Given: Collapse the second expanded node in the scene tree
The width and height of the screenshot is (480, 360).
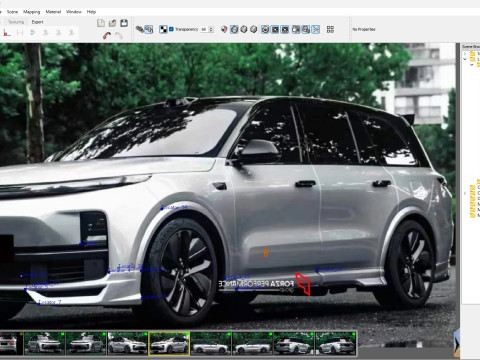Looking at the screenshot, I should point(465,59).
